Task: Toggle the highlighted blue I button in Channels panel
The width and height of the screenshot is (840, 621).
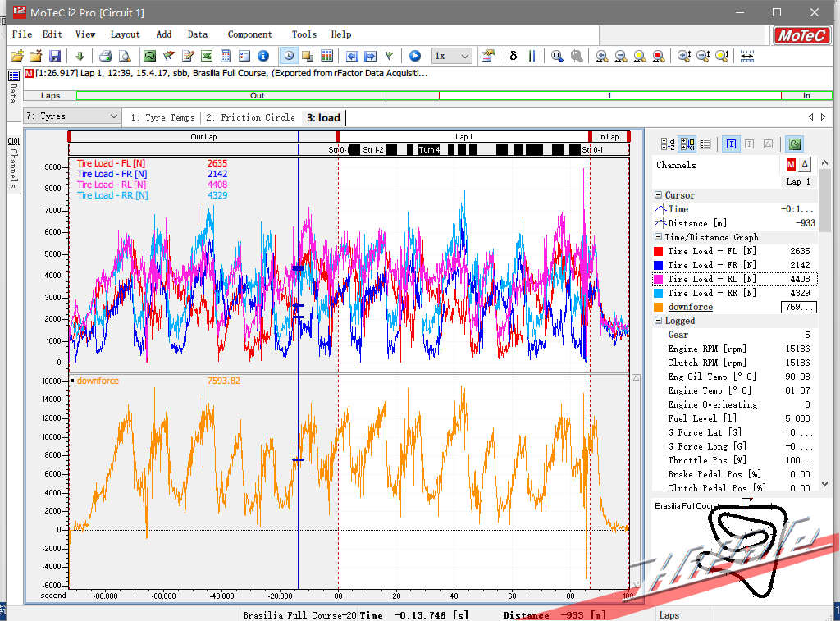Action: pyautogui.click(x=731, y=144)
